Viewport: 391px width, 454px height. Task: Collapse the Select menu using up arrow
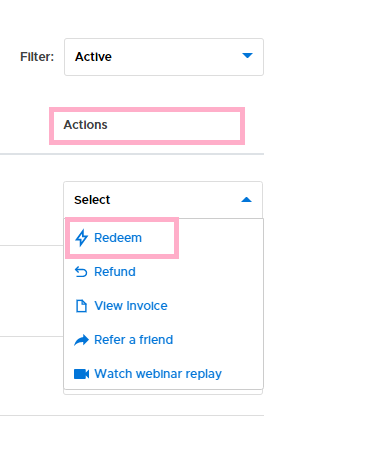click(246, 200)
